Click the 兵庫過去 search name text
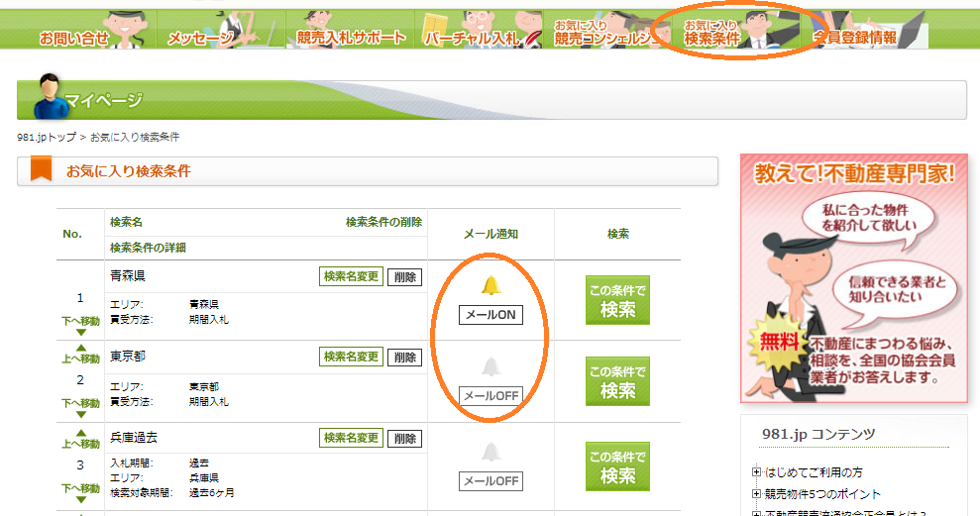 134,438
